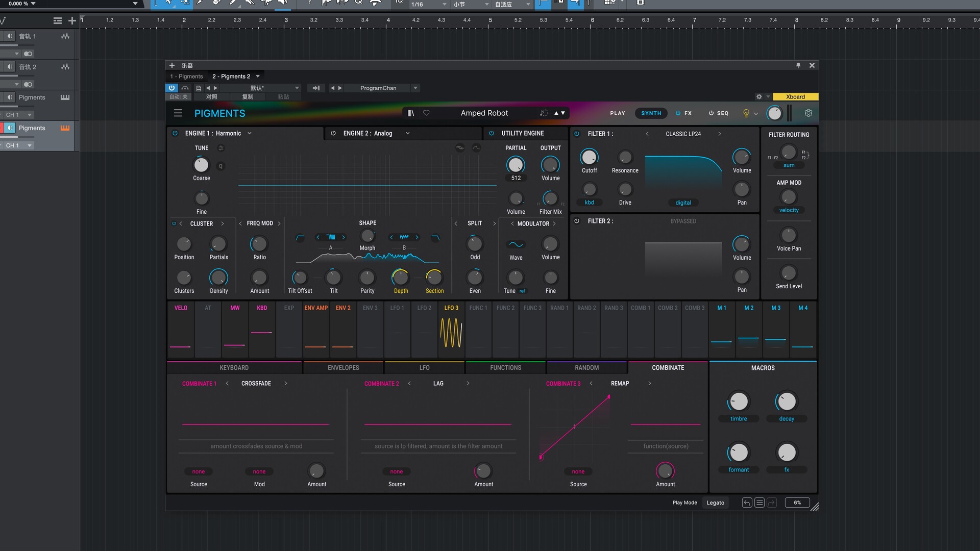Open the Pigments hamburger main menu

(x=178, y=113)
